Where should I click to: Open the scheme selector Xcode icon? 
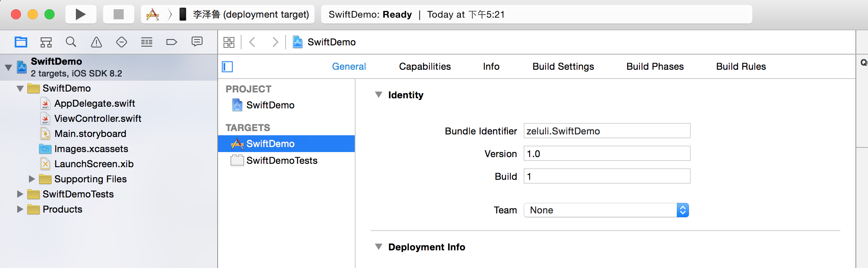[153, 15]
